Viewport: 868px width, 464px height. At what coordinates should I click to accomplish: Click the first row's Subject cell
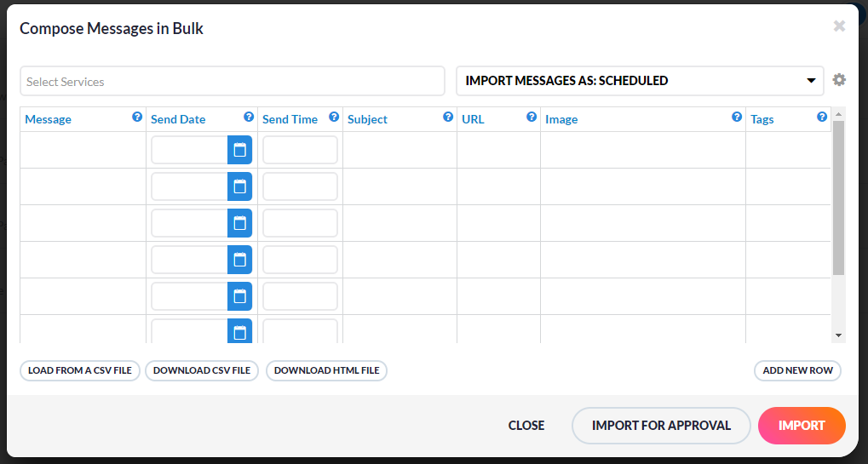point(400,150)
